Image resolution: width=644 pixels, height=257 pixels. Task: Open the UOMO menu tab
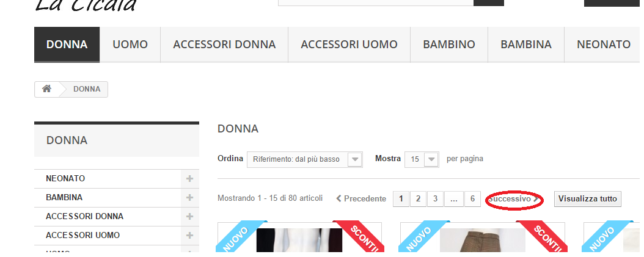click(x=130, y=45)
